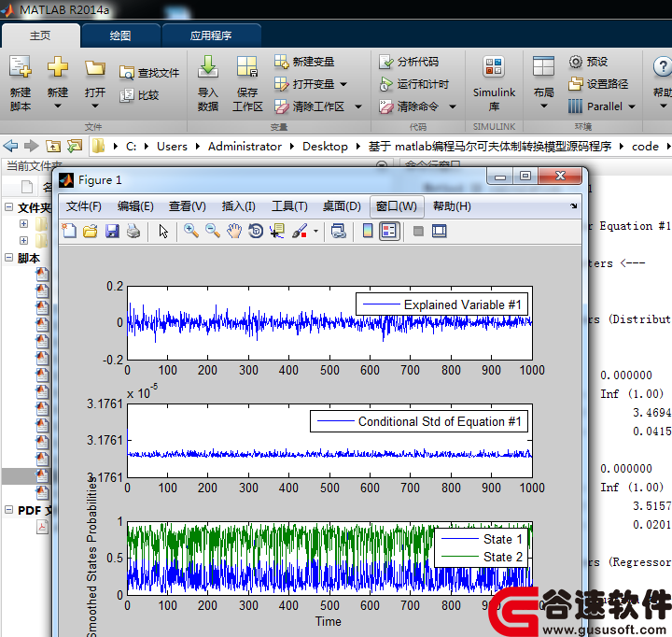The image size is (672, 637).
Task: Click New Variable (新建变量) button
Action: click(304, 62)
